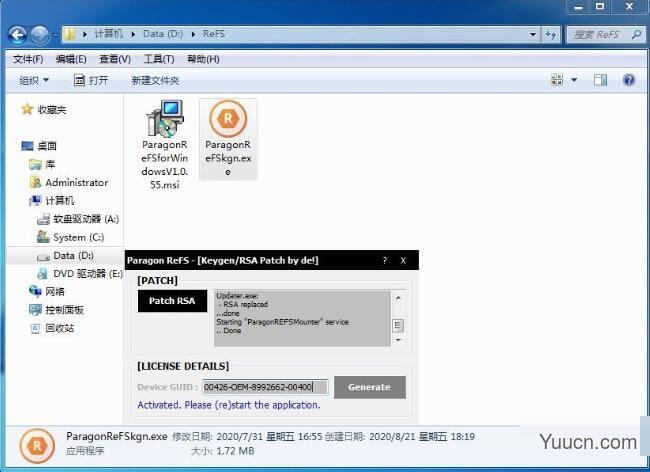Click the '大小: 1.72 MB' size text
The width and height of the screenshot is (650, 472).
222,451
